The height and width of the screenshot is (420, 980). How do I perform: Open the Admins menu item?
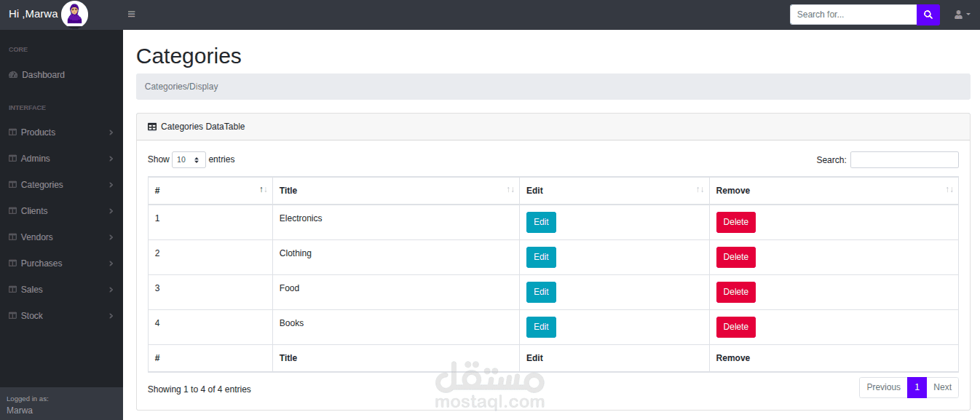[61, 159]
